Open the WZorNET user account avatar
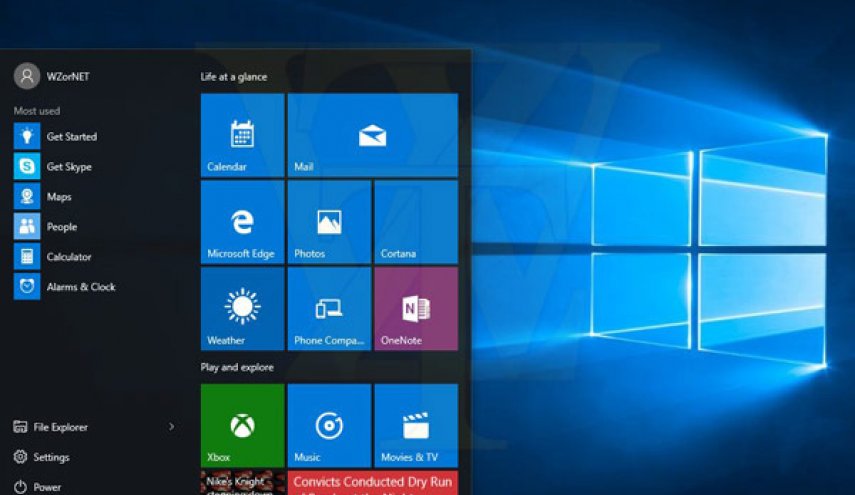855x495 pixels. click(x=27, y=76)
